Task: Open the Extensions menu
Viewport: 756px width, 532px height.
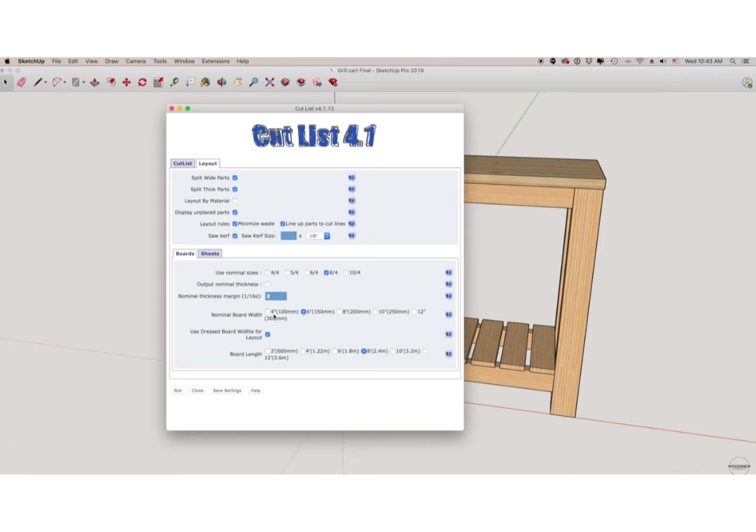Action: 215,61
